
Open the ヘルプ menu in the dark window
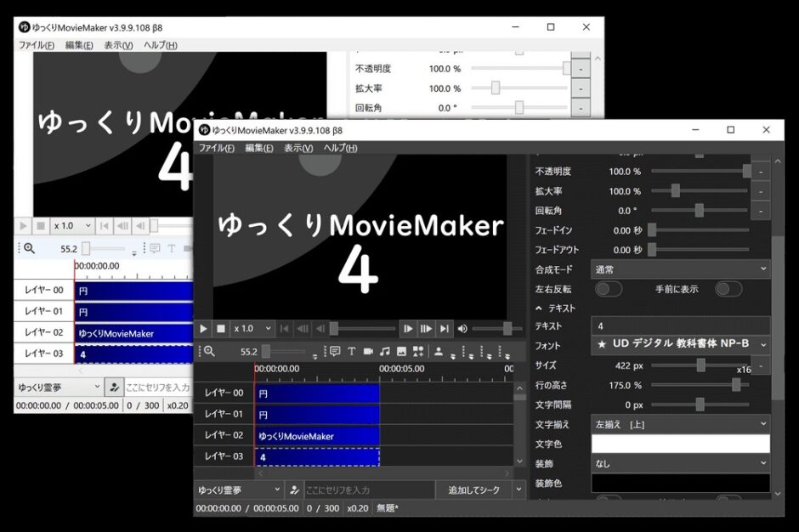tap(340, 148)
